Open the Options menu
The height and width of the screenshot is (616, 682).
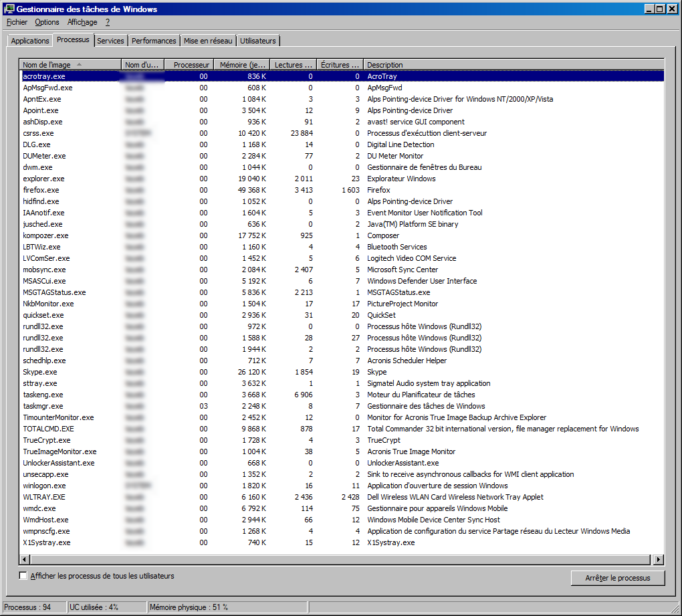pyautogui.click(x=47, y=22)
